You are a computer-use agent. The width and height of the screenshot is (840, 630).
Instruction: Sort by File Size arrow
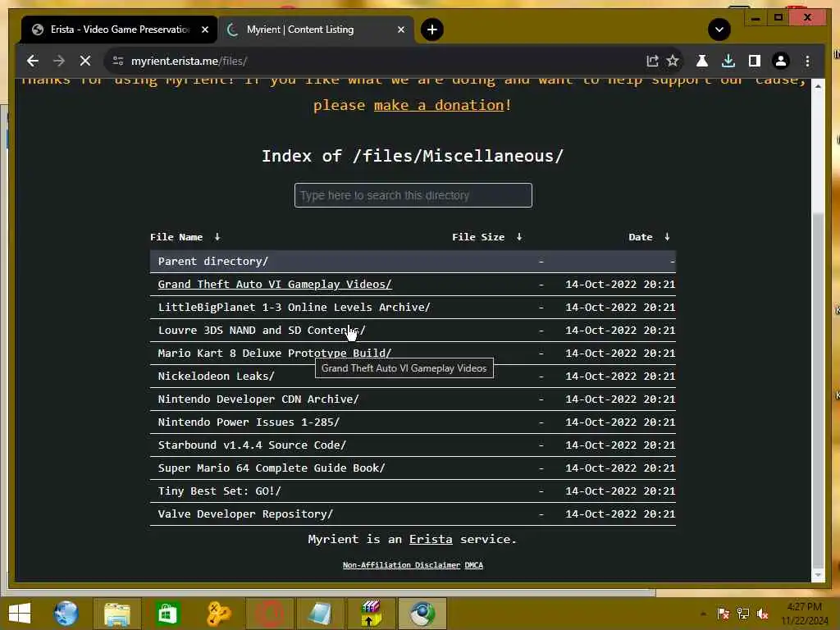pos(519,237)
